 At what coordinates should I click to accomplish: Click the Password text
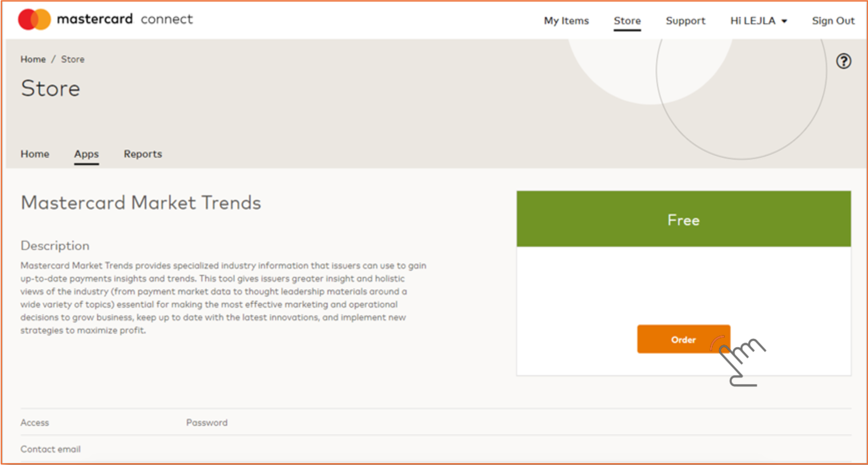[207, 422]
